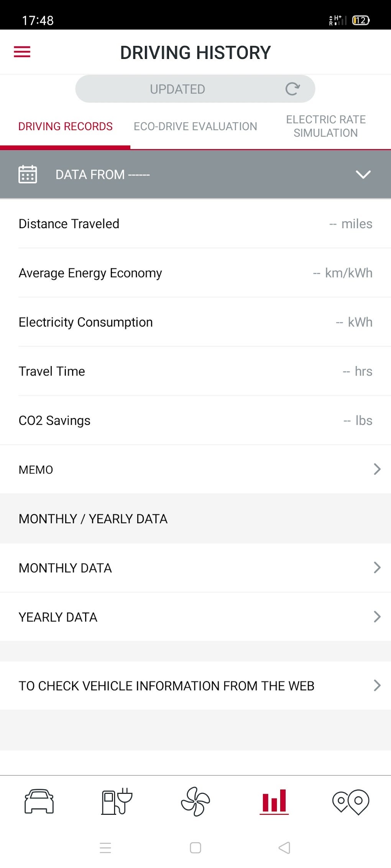Select the DRIVING RECORDS tab
The height and width of the screenshot is (868, 391).
pyautogui.click(x=65, y=126)
